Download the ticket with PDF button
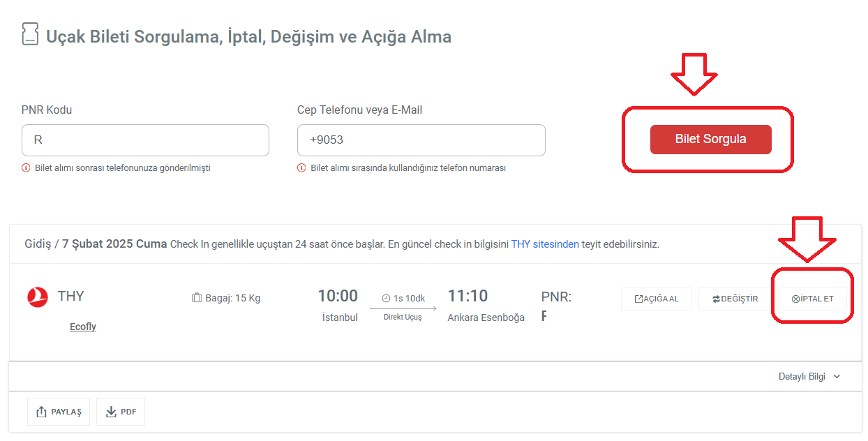 [x=121, y=412]
